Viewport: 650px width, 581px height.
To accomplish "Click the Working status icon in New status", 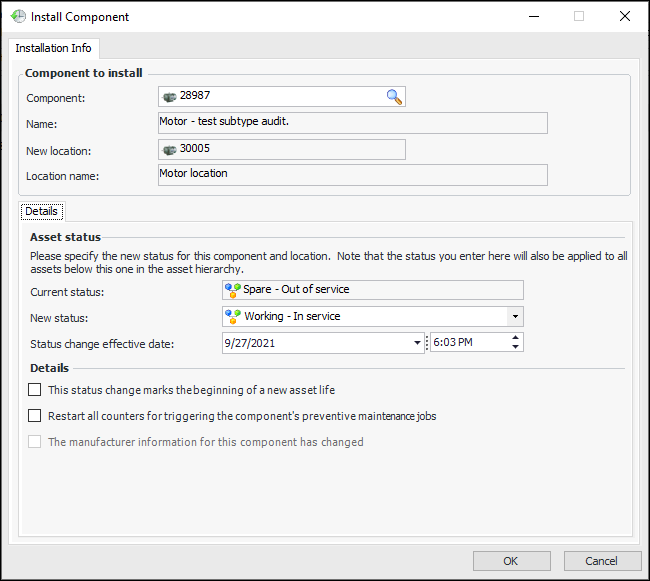I will point(232,317).
